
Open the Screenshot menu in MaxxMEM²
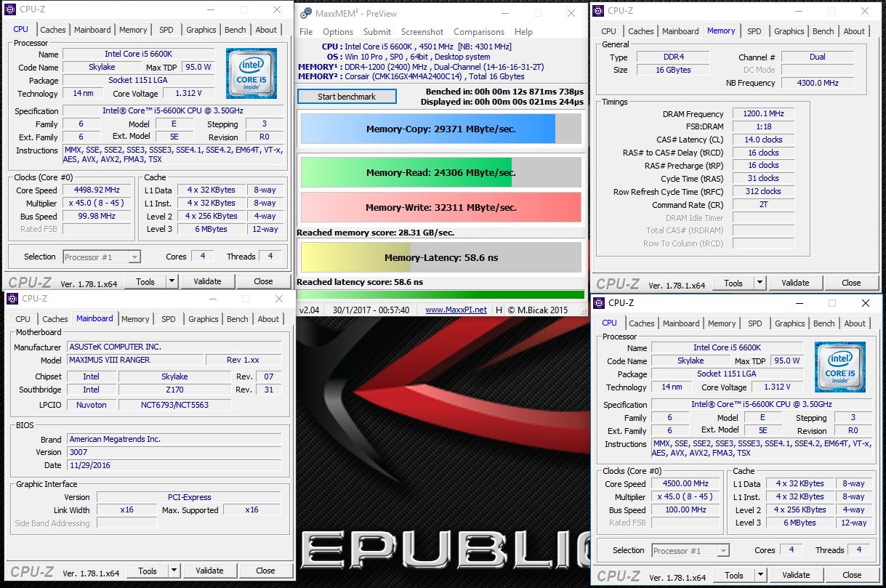coord(422,31)
